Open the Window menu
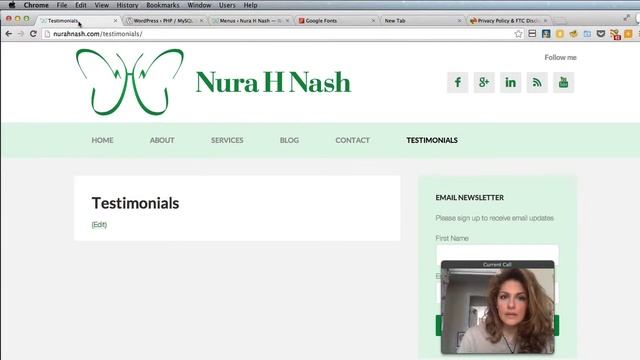Screen dimensions: 640x360 coord(199,5)
